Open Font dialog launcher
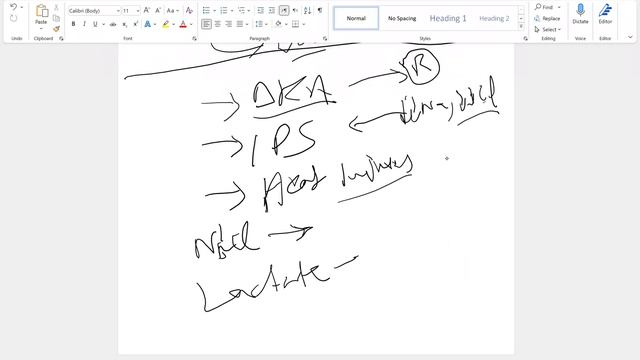The image size is (640, 360). click(x=194, y=38)
